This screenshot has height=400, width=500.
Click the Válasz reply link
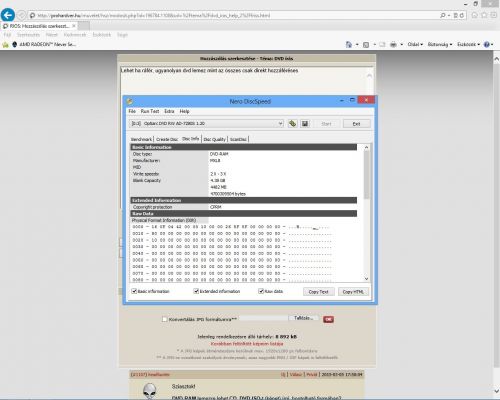click(x=296, y=375)
